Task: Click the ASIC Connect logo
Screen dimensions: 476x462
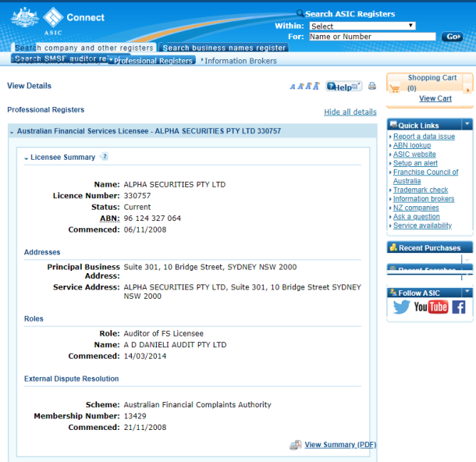Action: click(x=73, y=20)
